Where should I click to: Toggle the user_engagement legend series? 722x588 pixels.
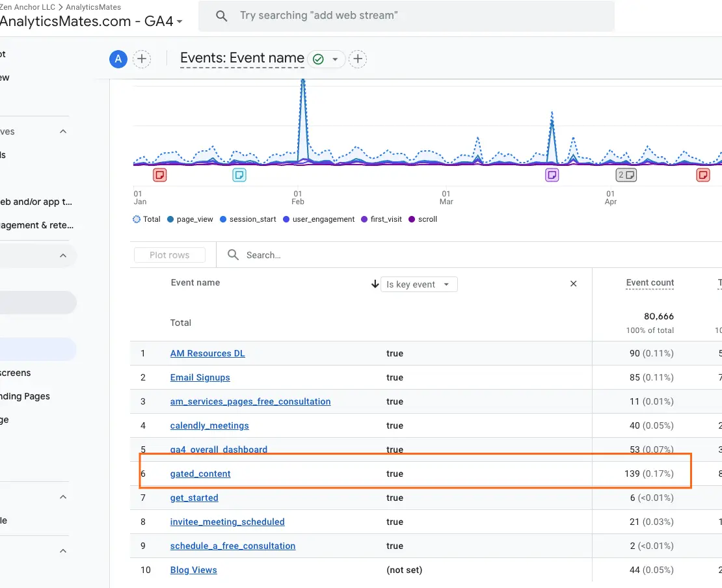[x=319, y=219]
